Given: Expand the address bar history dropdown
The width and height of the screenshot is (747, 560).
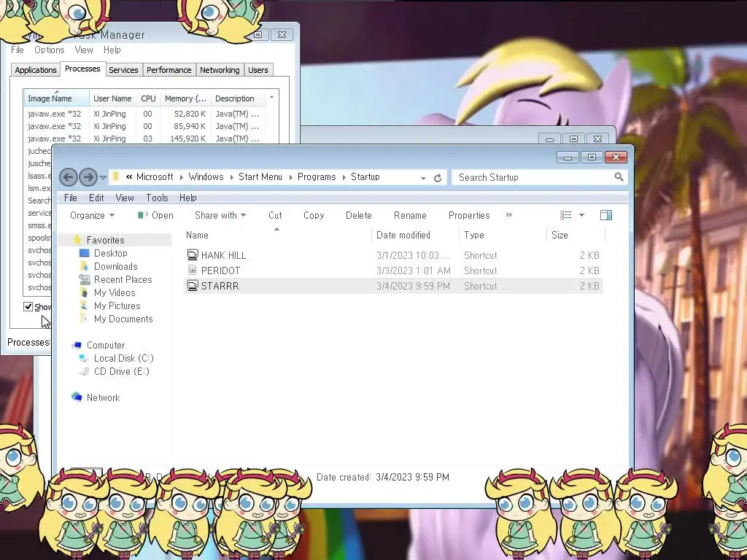Looking at the screenshot, I should point(423,178).
